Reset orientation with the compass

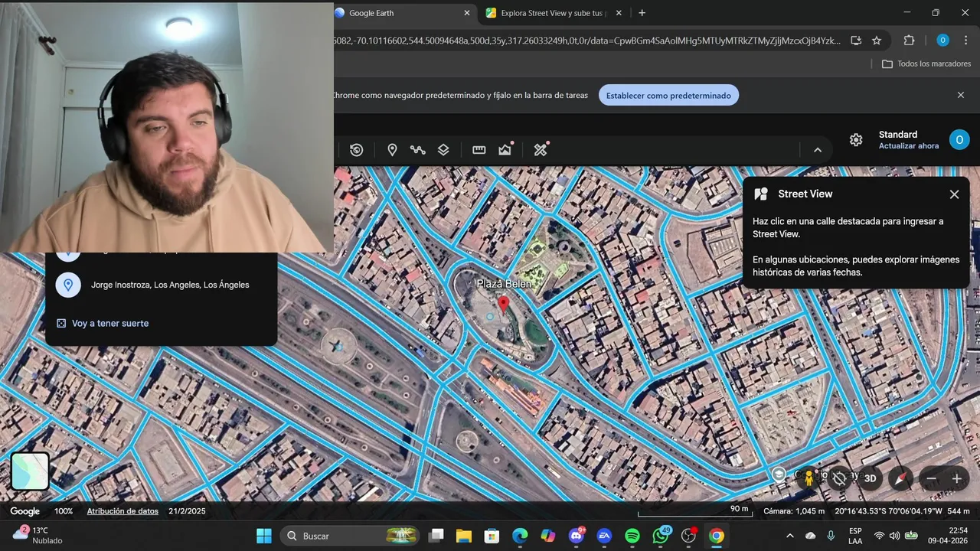900,478
